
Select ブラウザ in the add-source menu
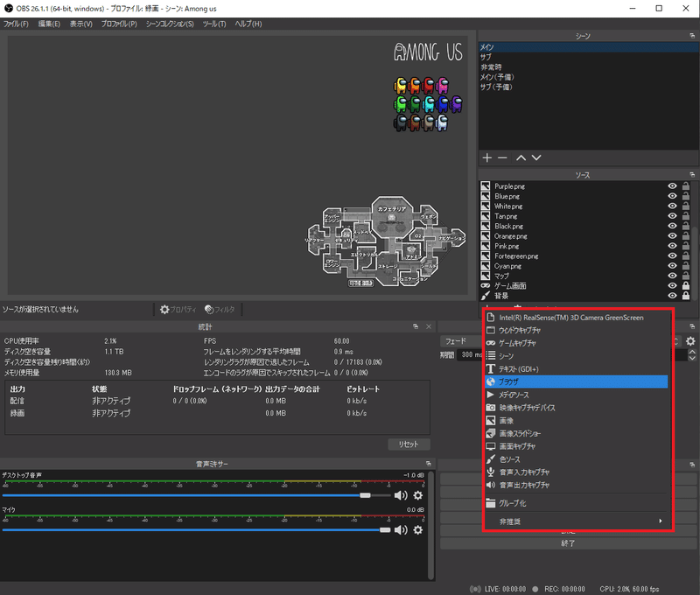point(577,381)
